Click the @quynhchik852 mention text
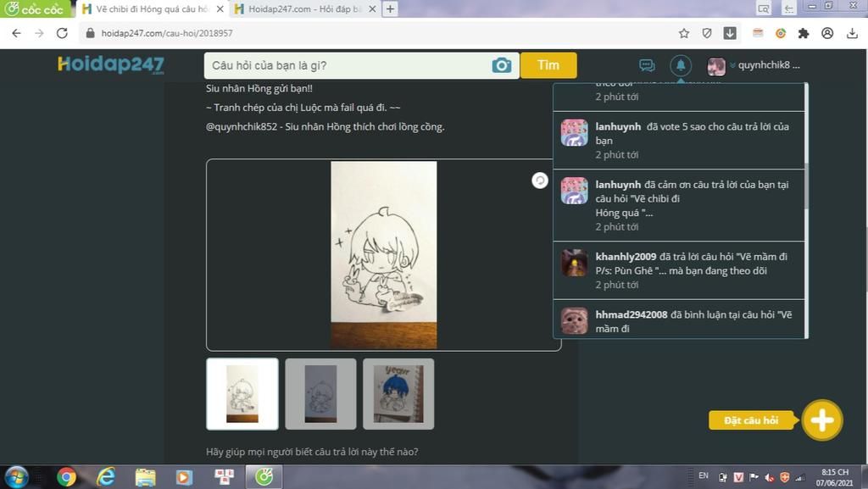The width and height of the screenshot is (868, 489). [x=242, y=126]
